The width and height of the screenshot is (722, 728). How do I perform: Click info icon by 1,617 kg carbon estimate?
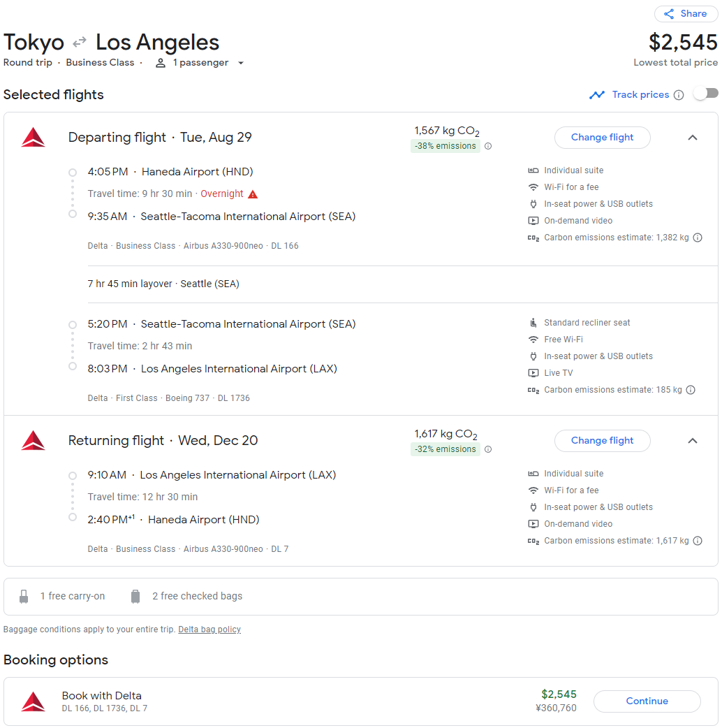[x=697, y=541]
